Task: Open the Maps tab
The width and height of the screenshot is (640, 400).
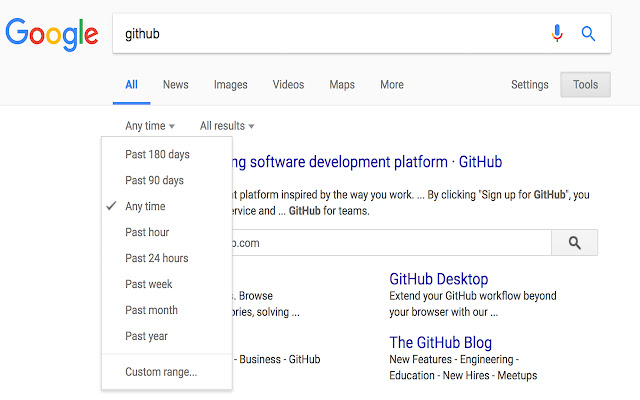Action: [342, 85]
